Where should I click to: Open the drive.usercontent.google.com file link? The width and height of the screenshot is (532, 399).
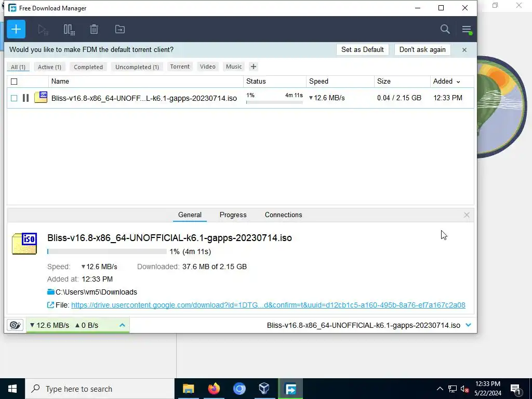(268, 305)
